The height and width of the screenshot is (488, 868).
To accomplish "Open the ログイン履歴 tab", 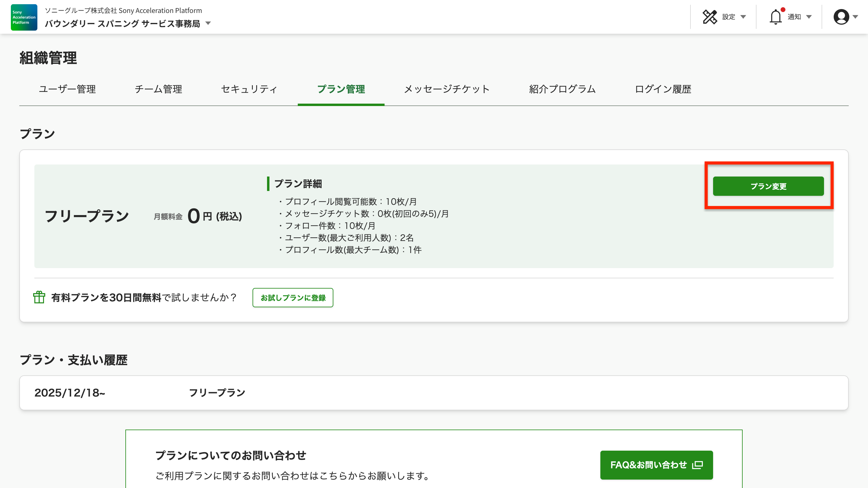I will (x=663, y=89).
